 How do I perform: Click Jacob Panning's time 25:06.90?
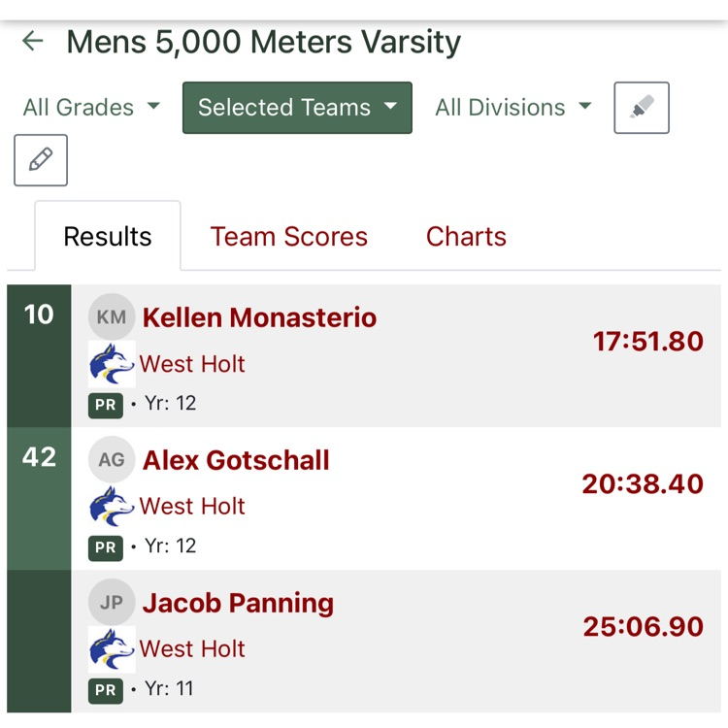pyautogui.click(x=643, y=627)
